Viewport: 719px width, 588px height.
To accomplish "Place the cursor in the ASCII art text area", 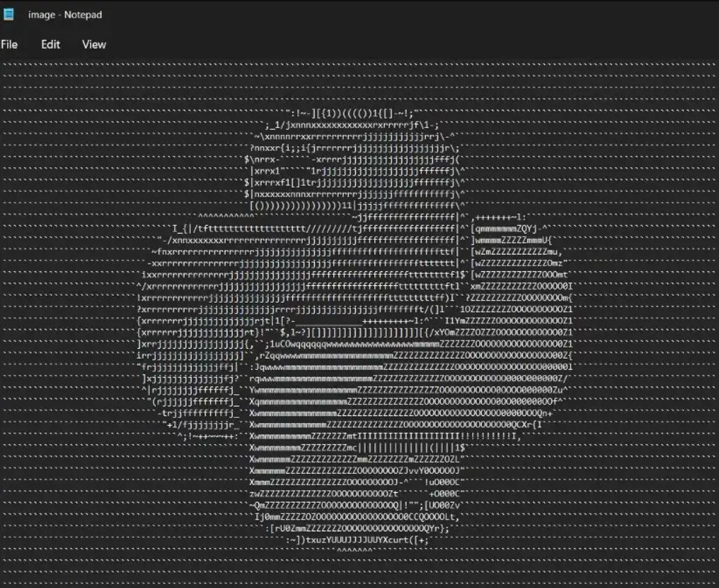I will (x=359, y=322).
